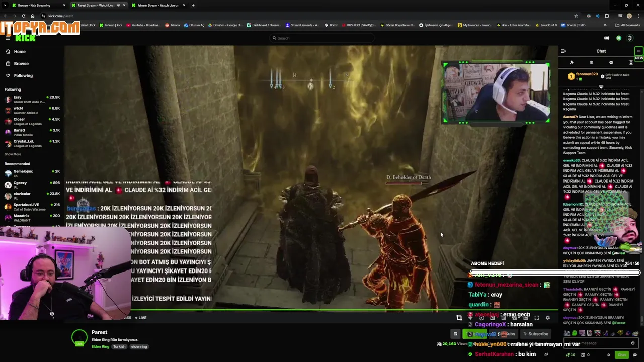Click the ban hammer moderation icon
This screenshot has width=644, height=362.
[x=572, y=63]
